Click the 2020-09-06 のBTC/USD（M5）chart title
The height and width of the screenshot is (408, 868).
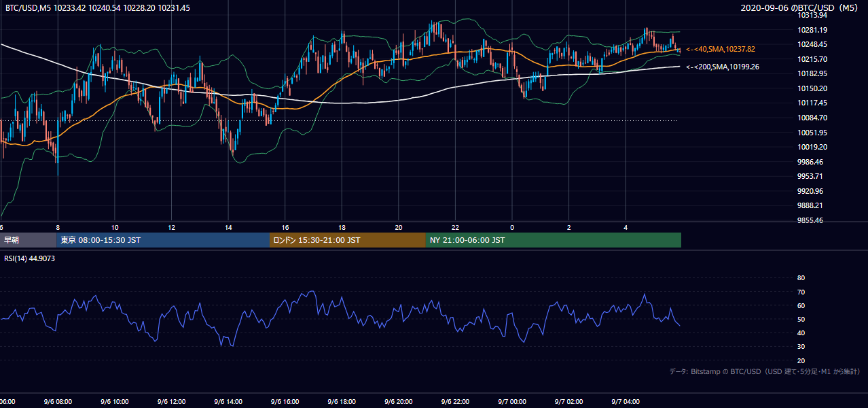800,8
